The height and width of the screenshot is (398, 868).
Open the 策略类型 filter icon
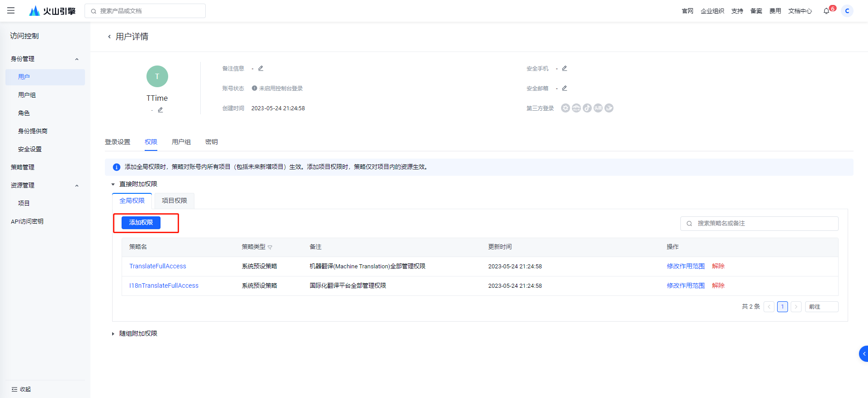270,247
